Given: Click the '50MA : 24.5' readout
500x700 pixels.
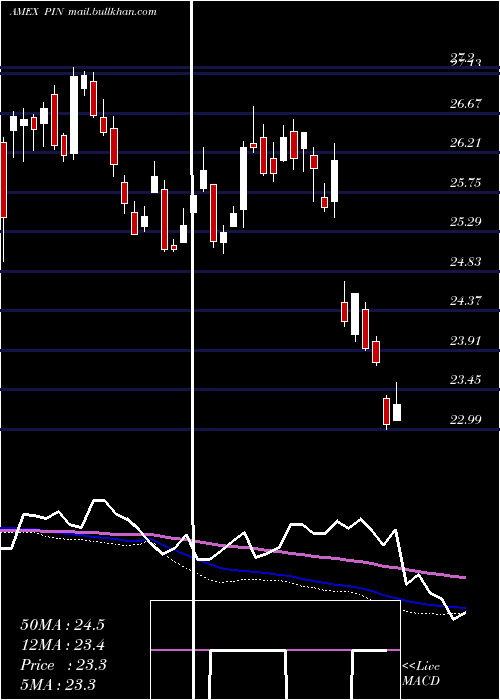Looking at the screenshot, I should (62, 625).
